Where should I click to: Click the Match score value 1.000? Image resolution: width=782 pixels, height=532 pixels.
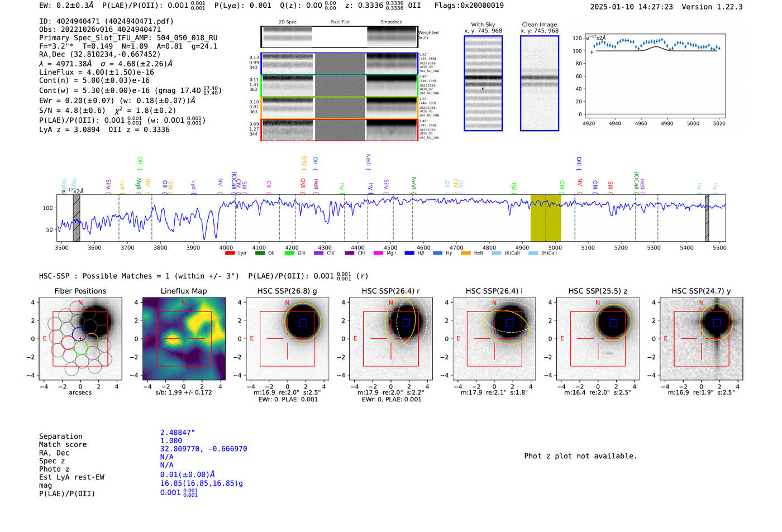(x=171, y=440)
